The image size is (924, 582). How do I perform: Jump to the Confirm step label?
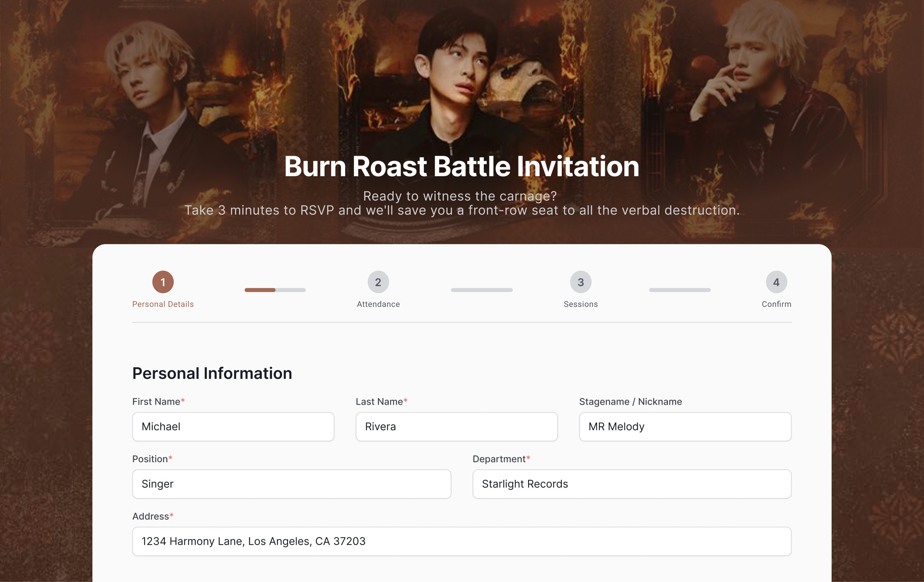[x=776, y=304]
